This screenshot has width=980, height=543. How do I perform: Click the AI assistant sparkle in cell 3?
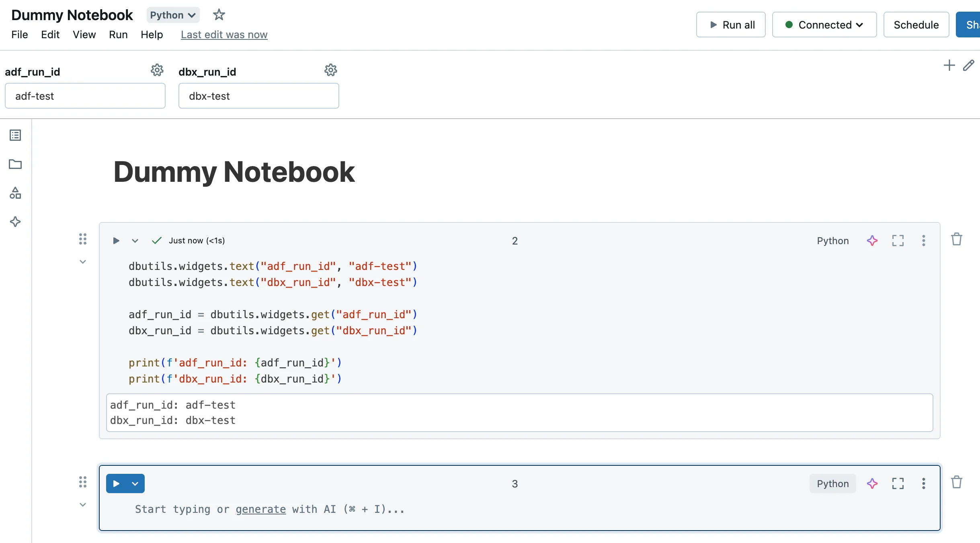point(872,483)
